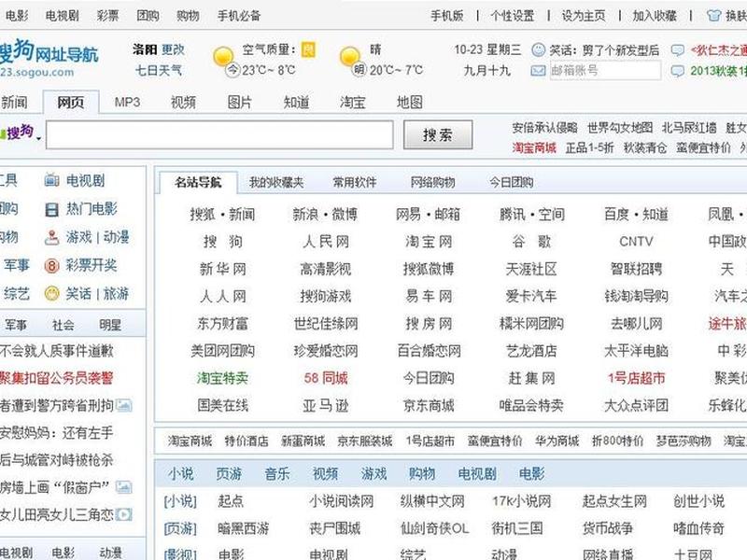Select the 电视剧 category tab
The width and height of the screenshot is (747, 560).
click(x=477, y=474)
